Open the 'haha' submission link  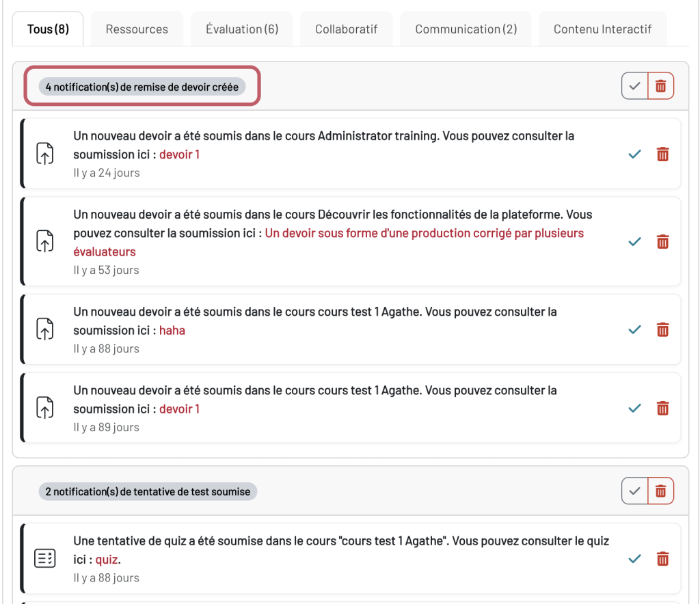(x=172, y=331)
